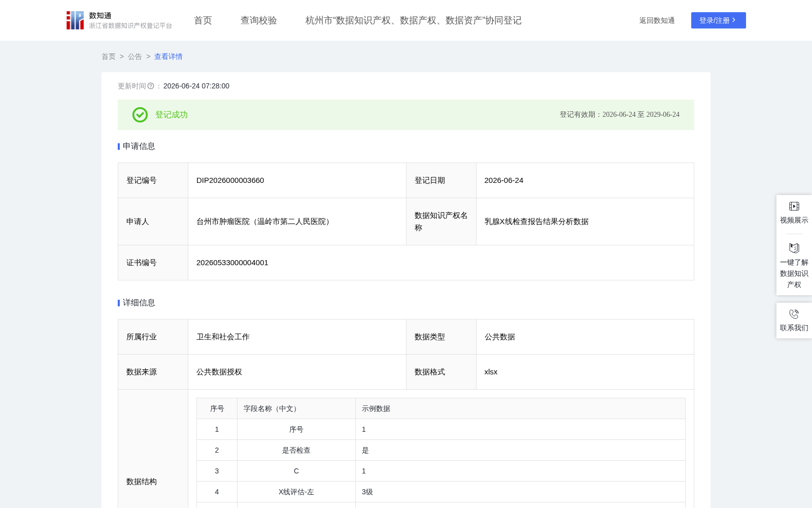
Task: Open the 杭州市协同登记 nav item
Action: point(414,20)
